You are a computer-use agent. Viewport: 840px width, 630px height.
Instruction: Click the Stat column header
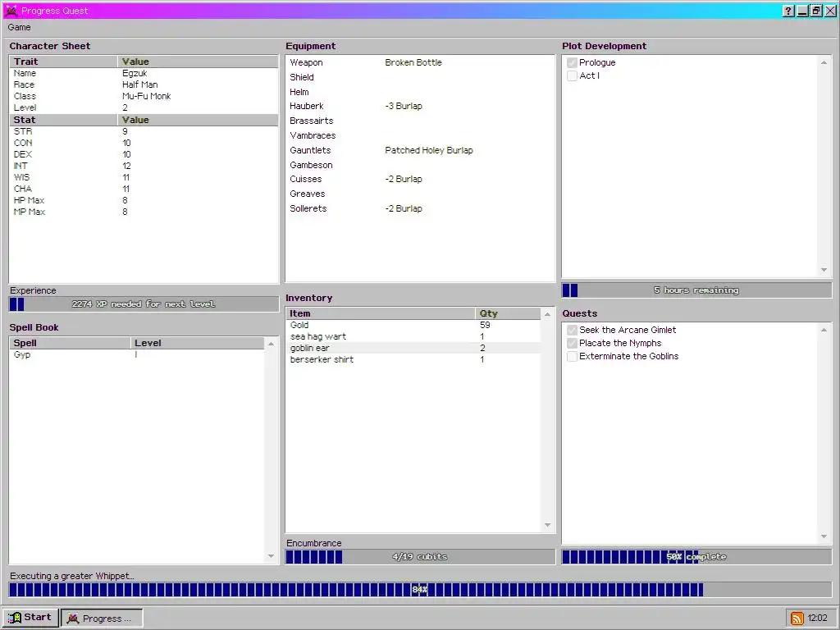(64, 120)
